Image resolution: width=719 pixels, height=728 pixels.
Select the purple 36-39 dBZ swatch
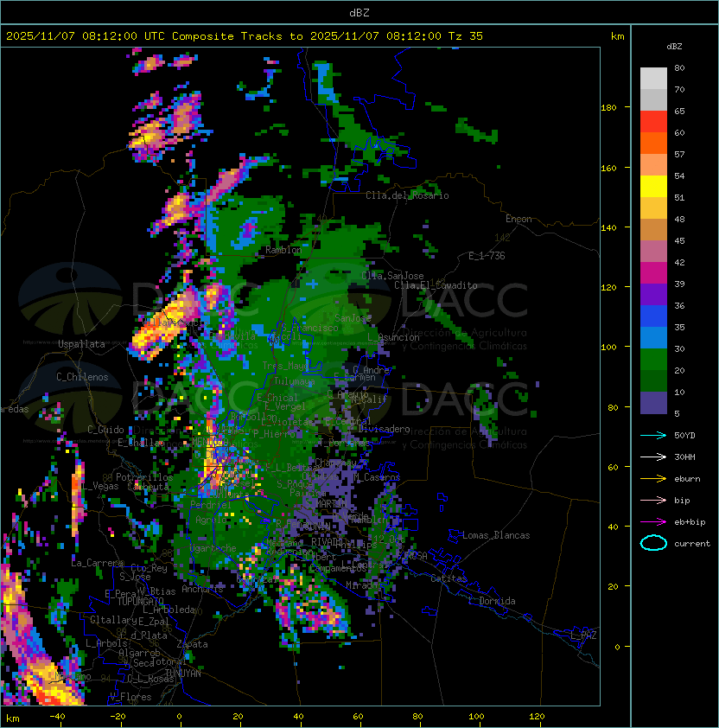point(653,294)
